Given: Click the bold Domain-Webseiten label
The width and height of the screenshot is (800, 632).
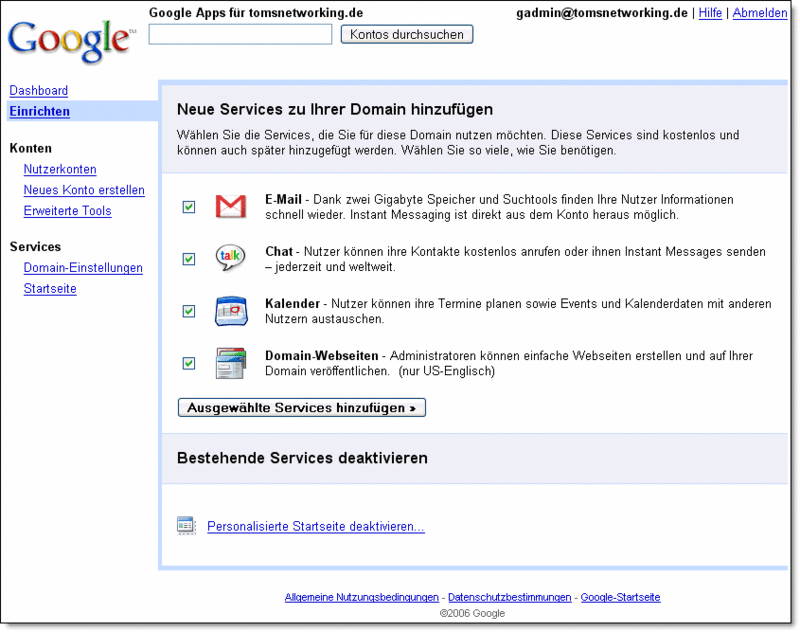Looking at the screenshot, I should tap(322, 356).
